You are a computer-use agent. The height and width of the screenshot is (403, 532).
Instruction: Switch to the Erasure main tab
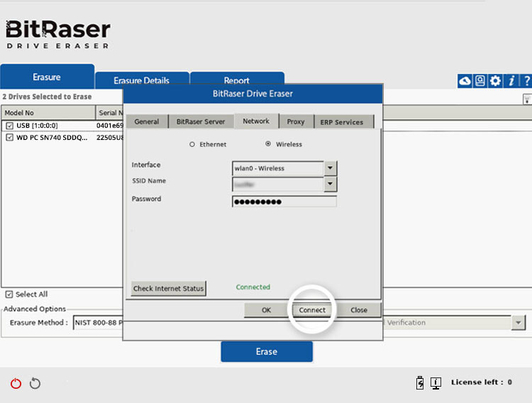[x=47, y=77]
